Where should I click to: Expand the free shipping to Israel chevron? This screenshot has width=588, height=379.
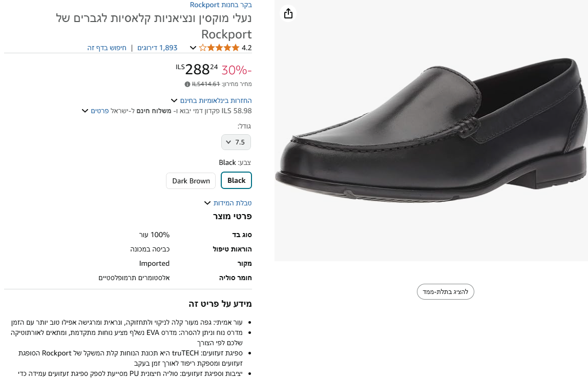pyautogui.click(x=85, y=111)
